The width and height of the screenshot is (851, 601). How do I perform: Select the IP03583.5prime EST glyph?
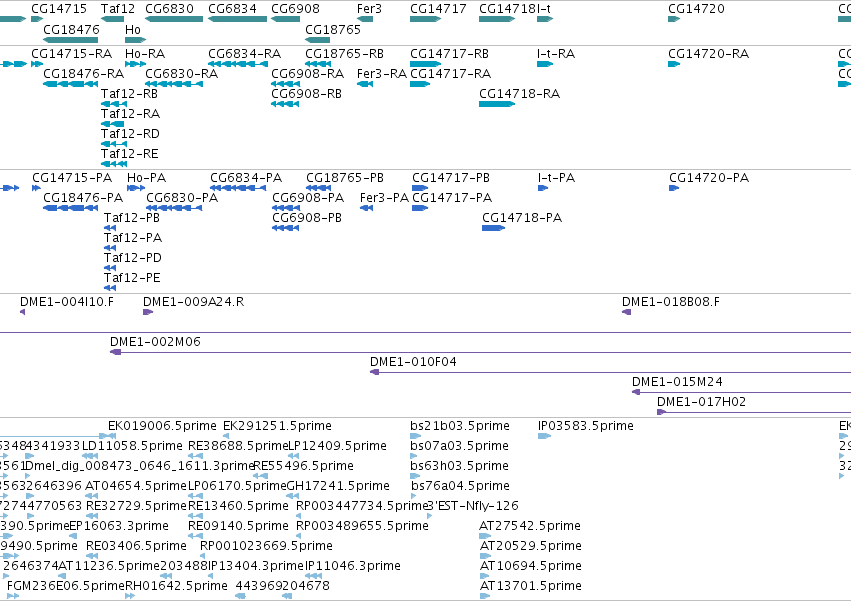pos(544,436)
